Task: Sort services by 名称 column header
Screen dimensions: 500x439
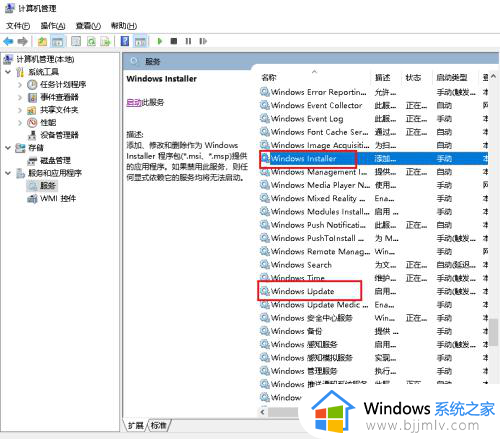Action: pos(269,78)
